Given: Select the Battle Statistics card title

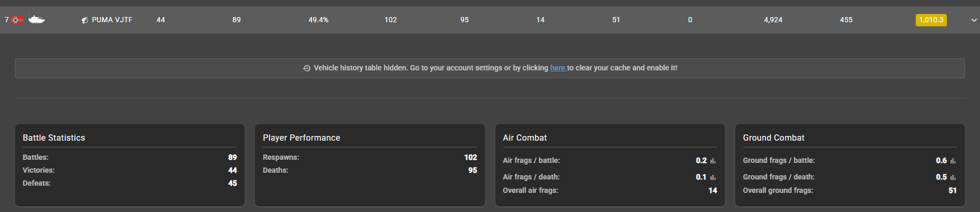Looking at the screenshot, I should pos(54,138).
